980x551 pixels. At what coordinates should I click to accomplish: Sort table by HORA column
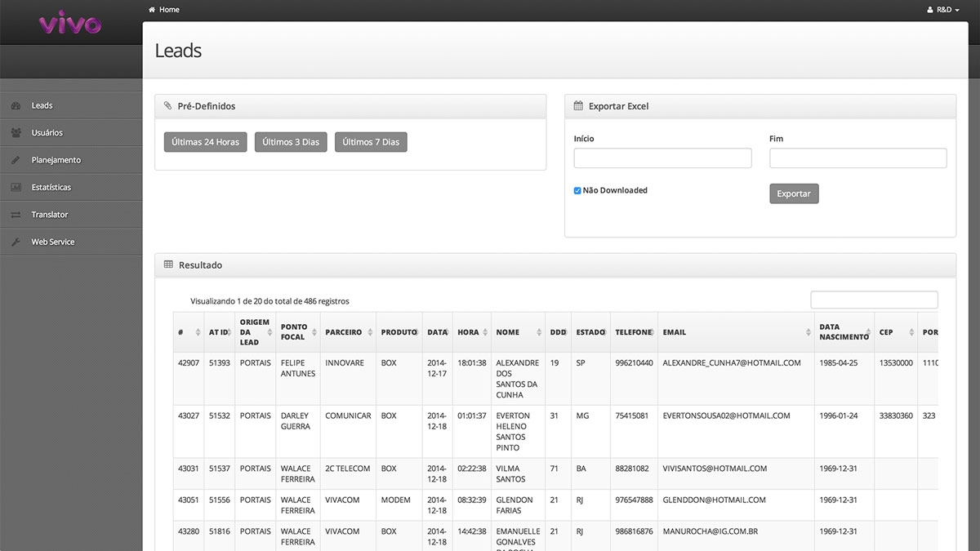point(472,332)
